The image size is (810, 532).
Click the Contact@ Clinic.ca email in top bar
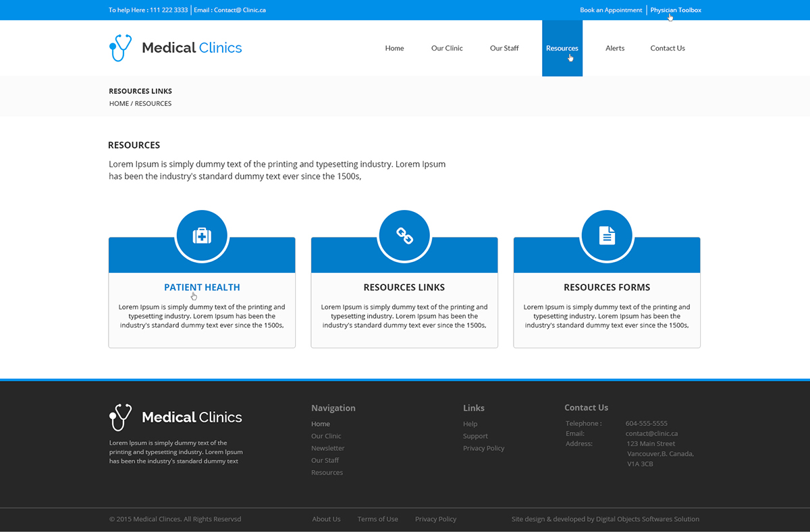(x=240, y=9)
